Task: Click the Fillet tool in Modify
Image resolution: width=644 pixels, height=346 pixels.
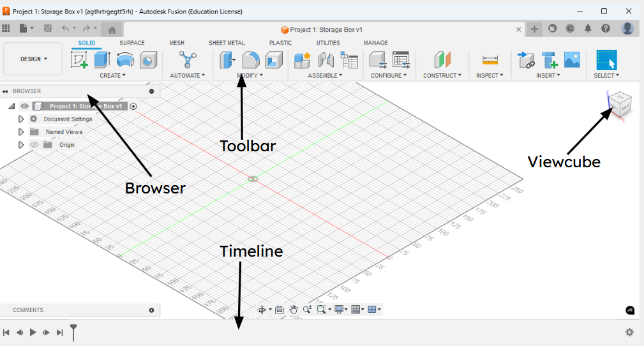Action: click(x=251, y=60)
